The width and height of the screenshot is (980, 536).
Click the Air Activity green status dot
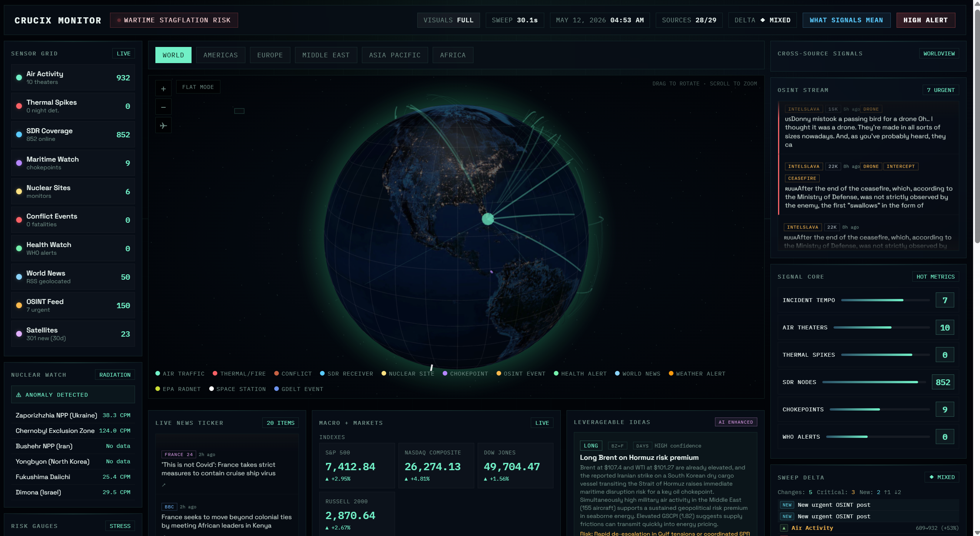pos(19,78)
